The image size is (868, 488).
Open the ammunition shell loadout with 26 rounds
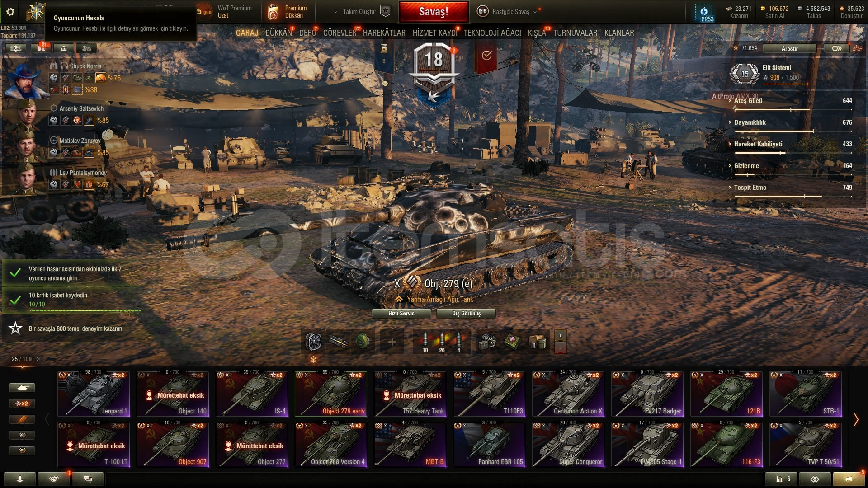click(x=442, y=342)
